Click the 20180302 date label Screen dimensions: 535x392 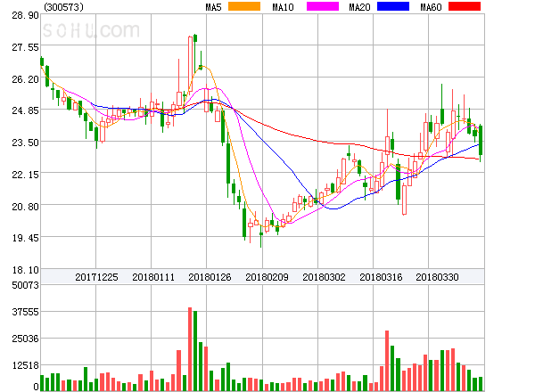tap(324, 277)
